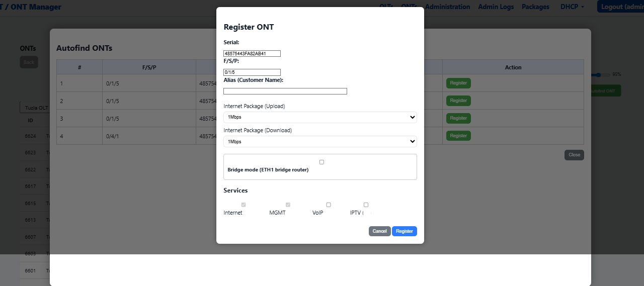644x286 pixels.
Task: Open the Internet Package (Download) dropdown
Action: 320,142
